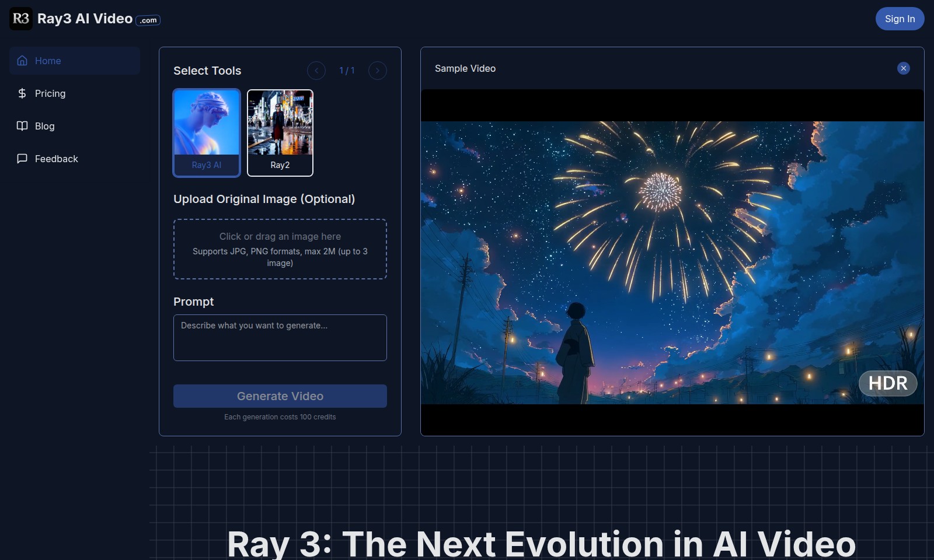
Task: Click the Sign In button
Action: click(900, 19)
